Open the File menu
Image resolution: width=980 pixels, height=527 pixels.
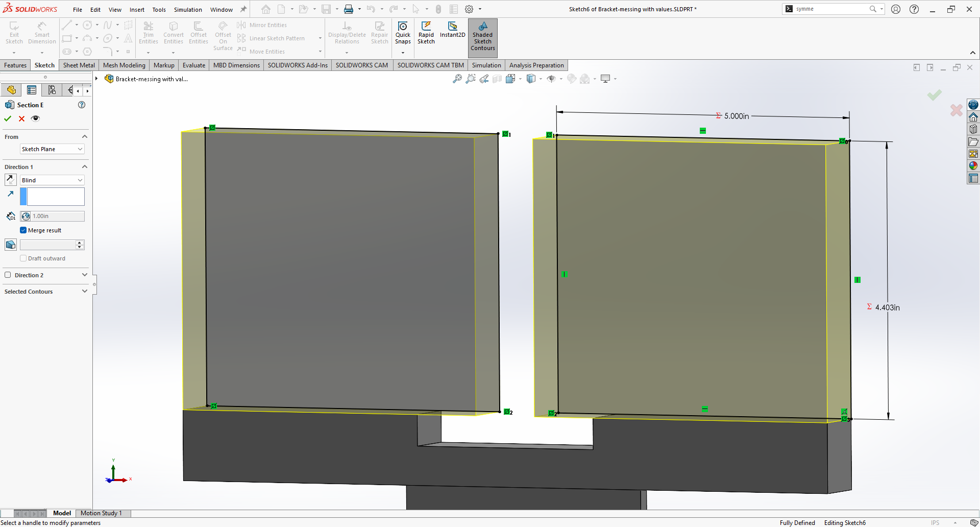coord(78,10)
